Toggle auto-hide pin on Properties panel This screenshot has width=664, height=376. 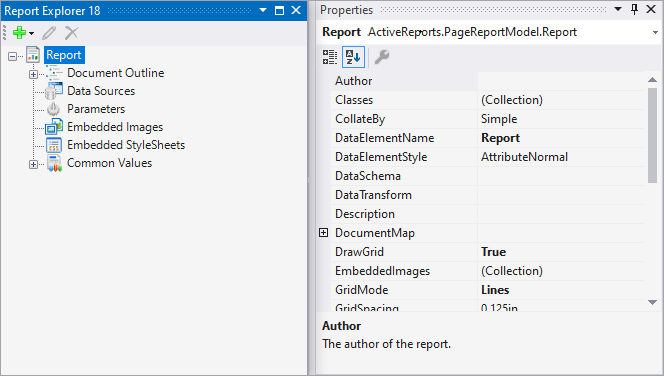[634, 9]
